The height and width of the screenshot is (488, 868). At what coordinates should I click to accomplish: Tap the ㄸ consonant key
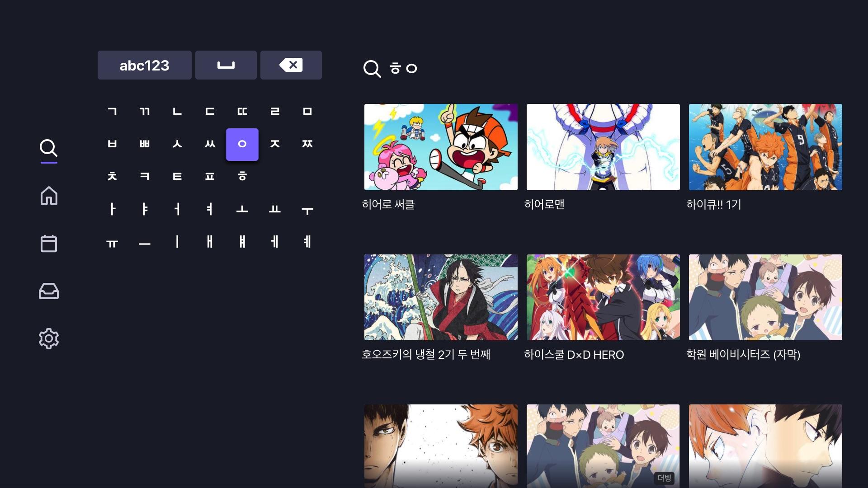(x=242, y=112)
